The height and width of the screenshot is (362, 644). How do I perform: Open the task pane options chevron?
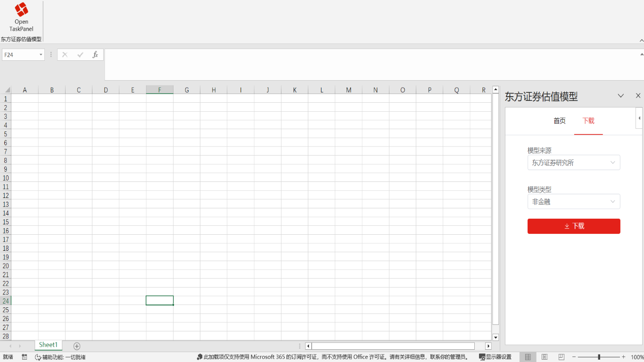tap(621, 96)
